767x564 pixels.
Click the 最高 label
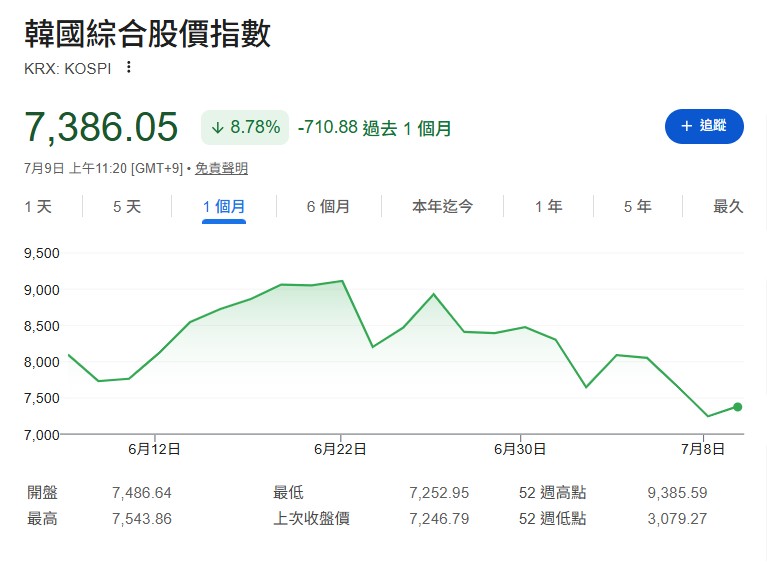(x=42, y=519)
